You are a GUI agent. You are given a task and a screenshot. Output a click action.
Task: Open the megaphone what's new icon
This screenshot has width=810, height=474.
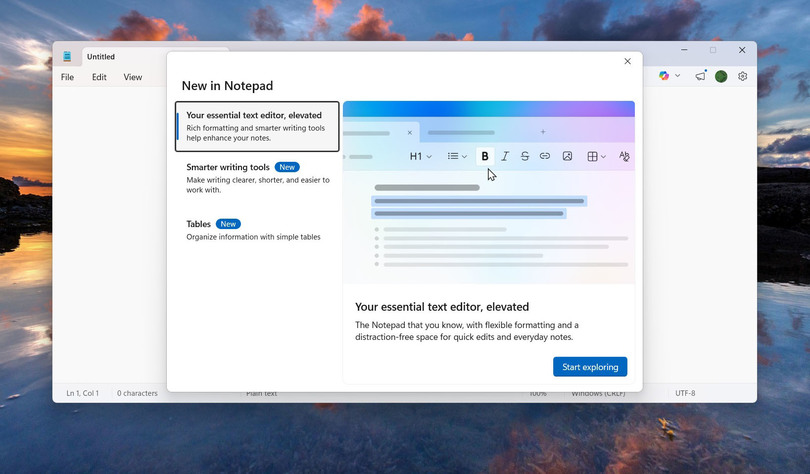coord(700,76)
